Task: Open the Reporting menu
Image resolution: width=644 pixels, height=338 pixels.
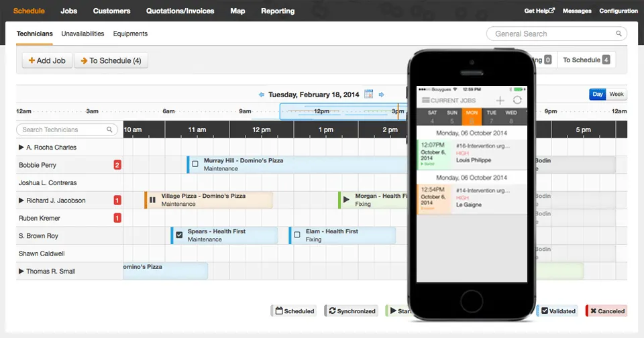Action: [278, 11]
